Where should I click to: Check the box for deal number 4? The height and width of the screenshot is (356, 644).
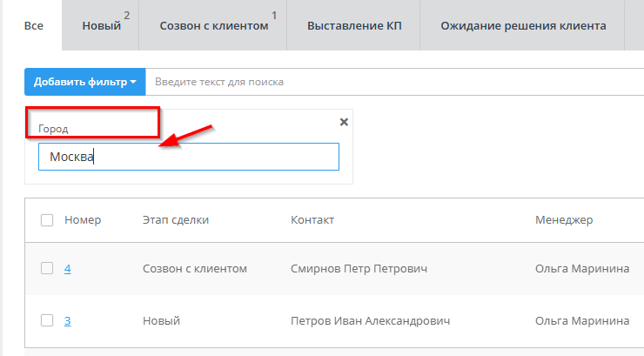(47, 268)
